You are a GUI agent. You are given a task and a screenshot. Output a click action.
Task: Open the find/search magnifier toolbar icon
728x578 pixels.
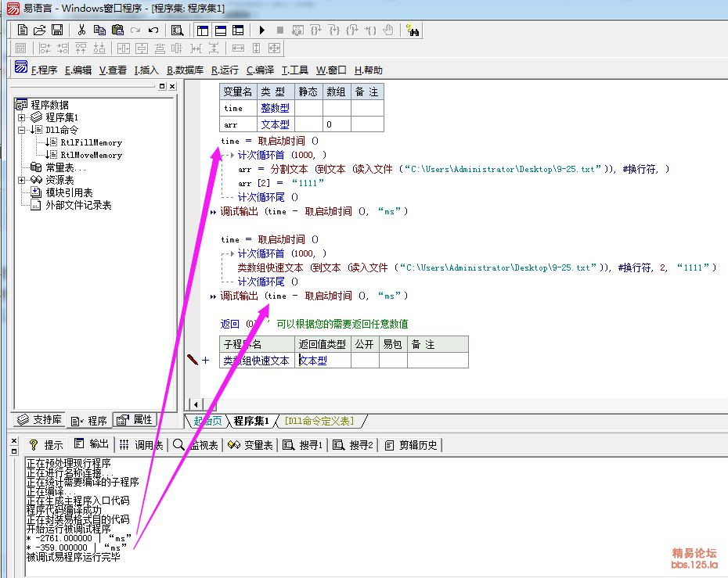[x=178, y=31]
